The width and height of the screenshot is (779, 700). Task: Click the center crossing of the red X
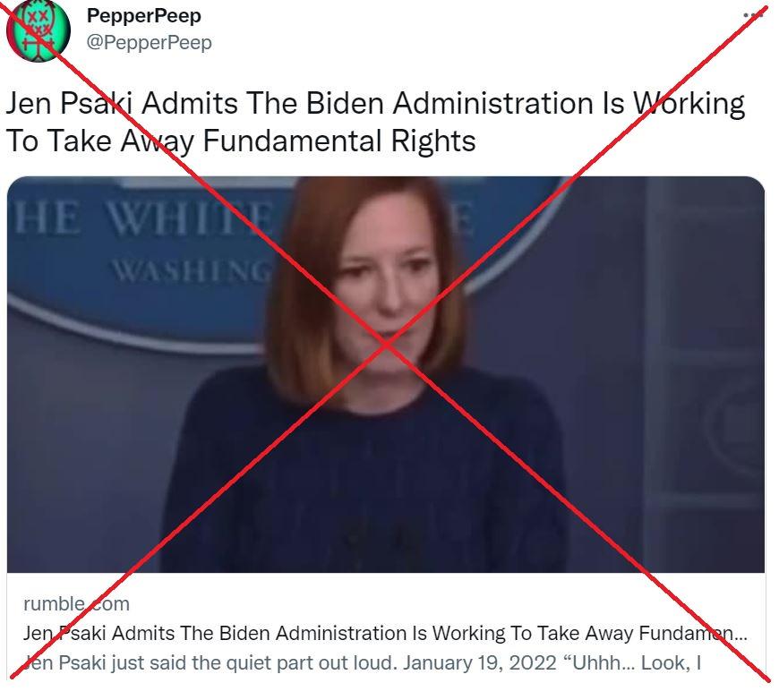pyautogui.click(x=387, y=344)
